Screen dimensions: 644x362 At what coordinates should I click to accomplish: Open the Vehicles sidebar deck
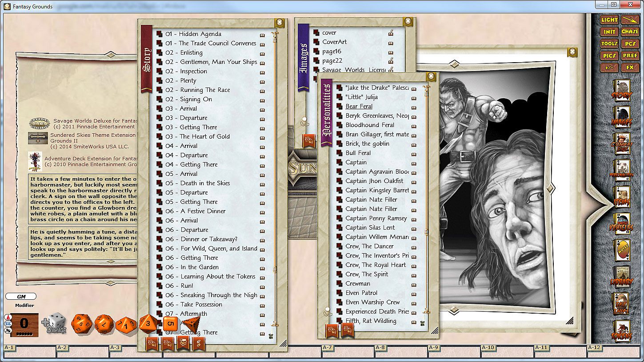point(621,224)
